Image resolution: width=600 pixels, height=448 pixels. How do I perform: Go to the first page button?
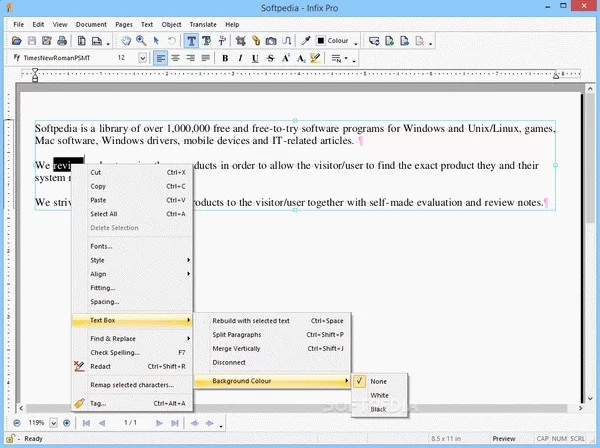pos(86,423)
